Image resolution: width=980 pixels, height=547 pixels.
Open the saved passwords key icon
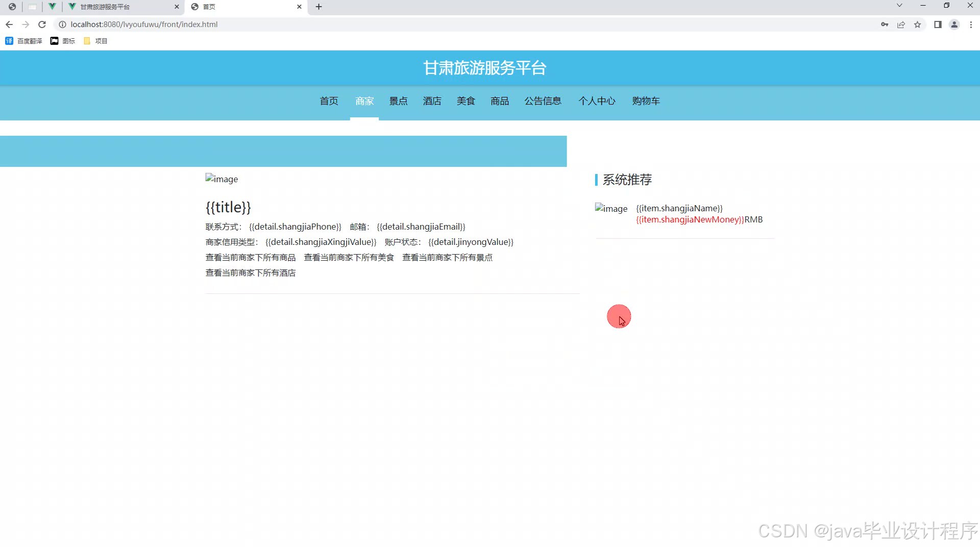pyautogui.click(x=885, y=24)
